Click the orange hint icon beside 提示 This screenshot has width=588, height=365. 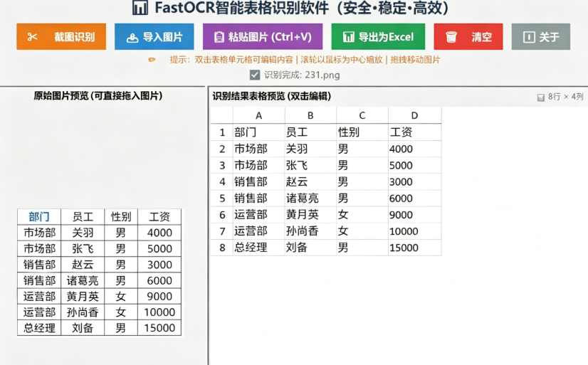pyautogui.click(x=152, y=60)
